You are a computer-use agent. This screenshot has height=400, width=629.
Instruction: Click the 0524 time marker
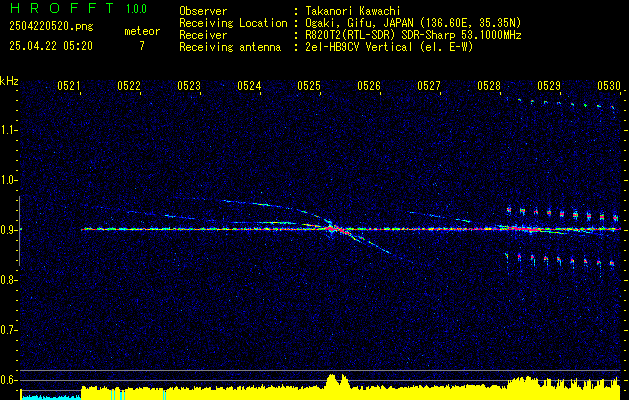tap(249, 85)
